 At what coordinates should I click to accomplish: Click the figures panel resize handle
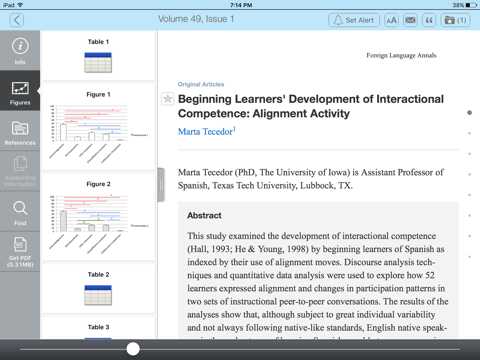coord(161,185)
